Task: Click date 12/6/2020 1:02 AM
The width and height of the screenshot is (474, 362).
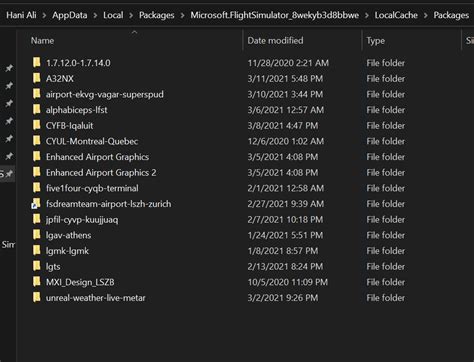Action: [x=286, y=141]
